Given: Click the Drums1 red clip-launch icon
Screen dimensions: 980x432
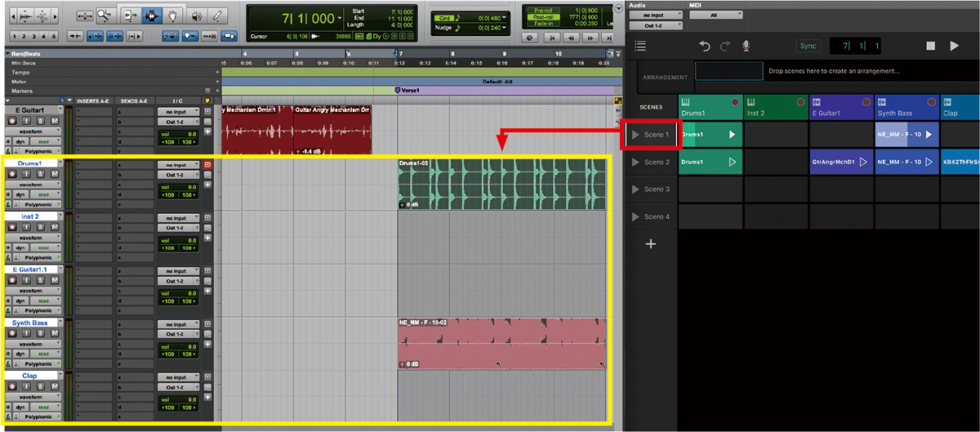Looking at the screenshot, I should click(x=207, y=165).
